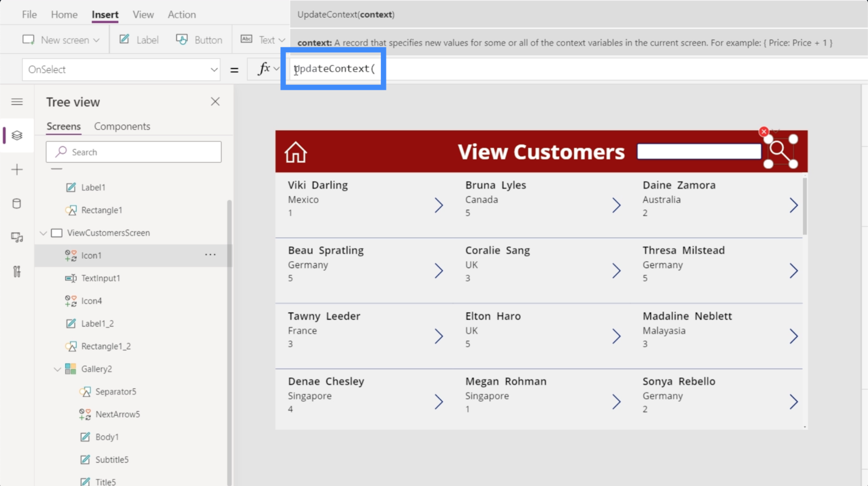Click the gallery vertical scrollbar
This screenshot has width=868, height=486.
coord(804,206)
